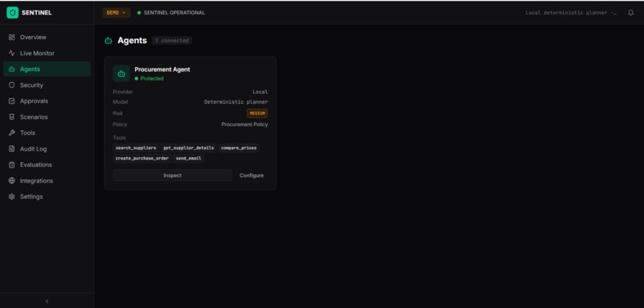Click the send_email tool tag
644x308 pixels.
tap(189, 158)
